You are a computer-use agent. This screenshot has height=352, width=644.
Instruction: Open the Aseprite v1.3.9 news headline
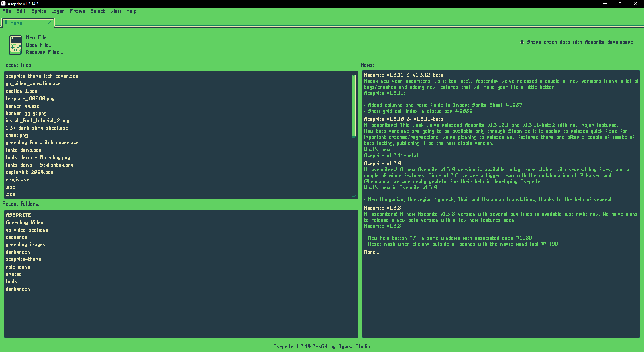click(x=383, y=164)
